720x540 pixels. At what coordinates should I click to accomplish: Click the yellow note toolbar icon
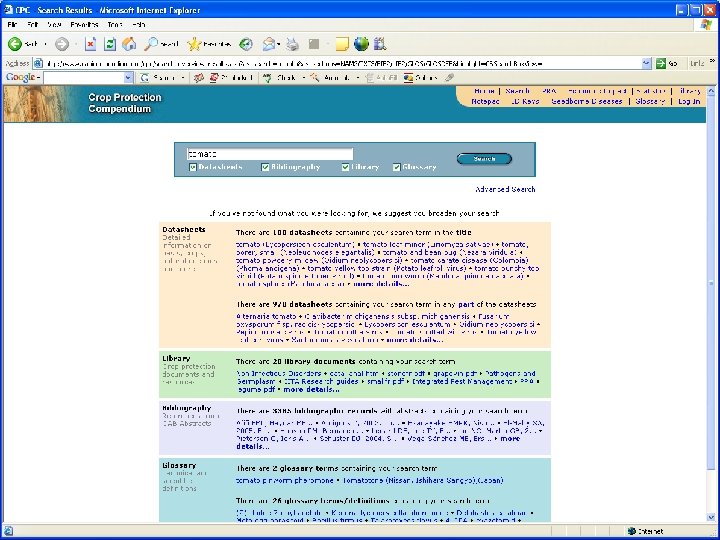pos(342,44)
